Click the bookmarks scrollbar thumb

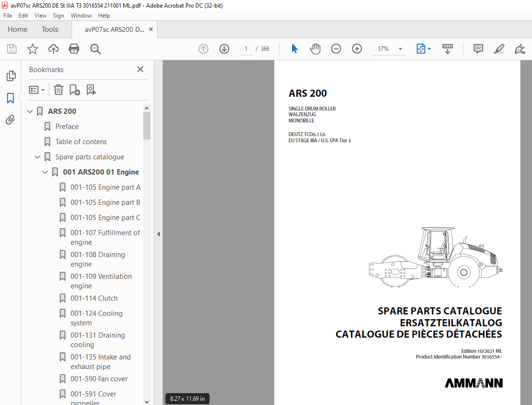tap(147, 126)
